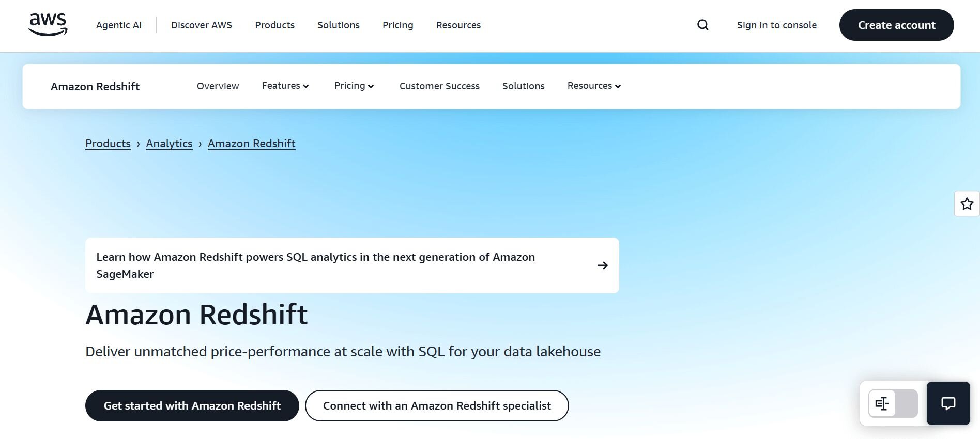Click Connect with an Amazon Redshift specialist
Screen dimensions: 980x439
click(x=437, y=406)
